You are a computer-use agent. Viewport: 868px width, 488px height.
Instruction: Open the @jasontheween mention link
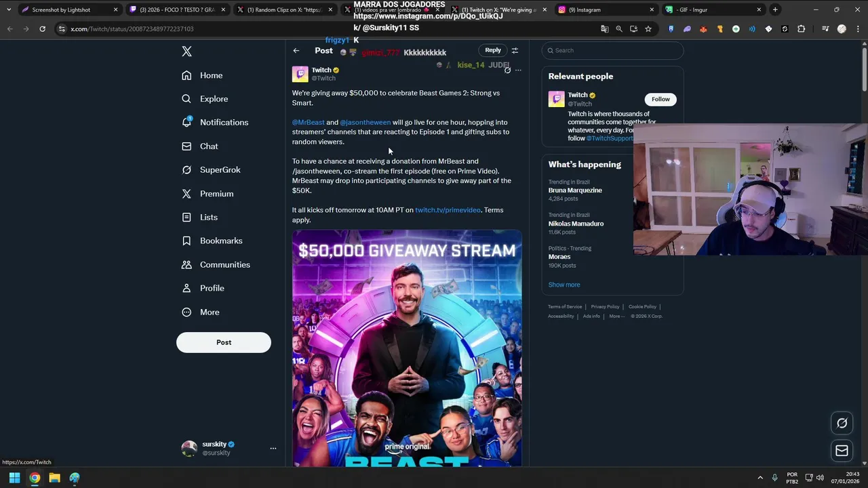(x=366, y=123)
